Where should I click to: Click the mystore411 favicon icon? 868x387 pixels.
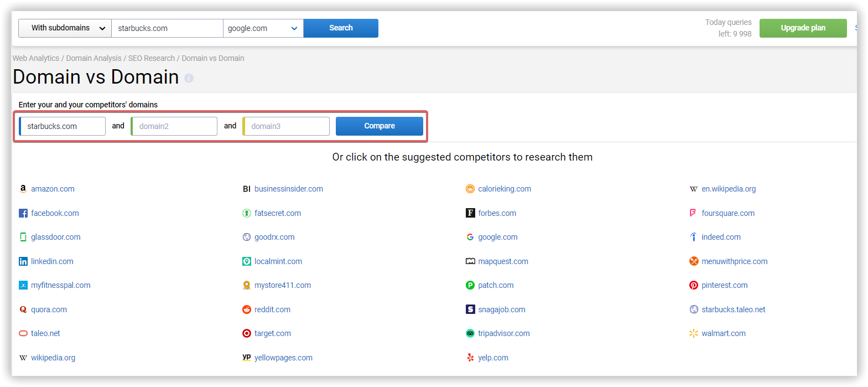click(247, 285)
